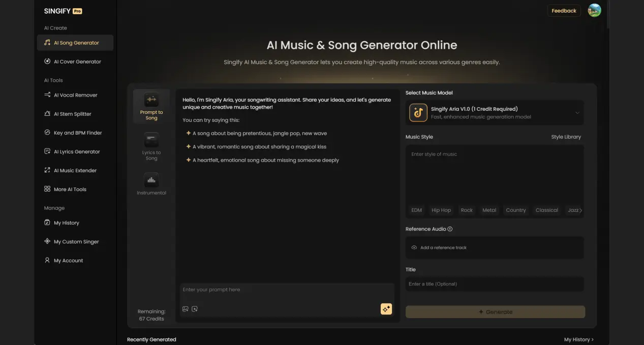
Task: Open More AI Tools menu
Action: [72, 189]
